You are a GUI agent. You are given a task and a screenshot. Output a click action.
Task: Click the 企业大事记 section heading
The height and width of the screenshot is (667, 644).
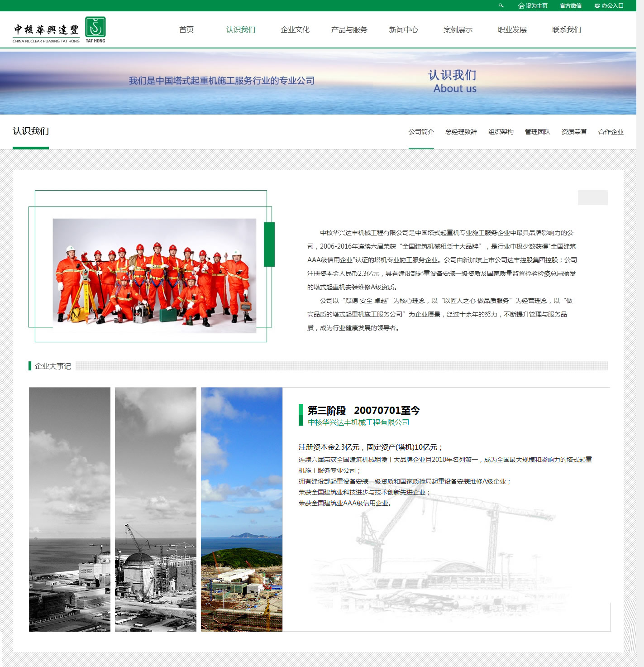53,366
